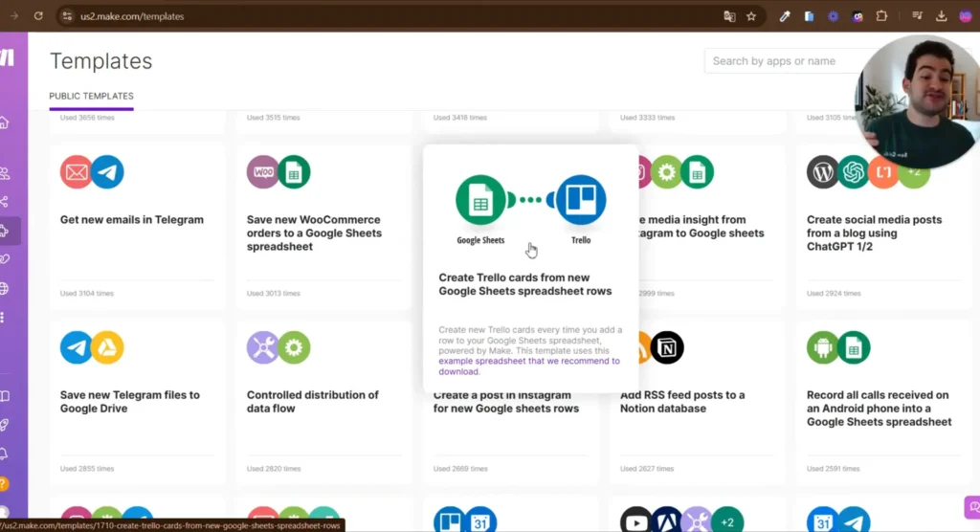This screenshot has height=532, width=980.
Task: Open the What's new rocket icon in sidebar
Action: coord(5,425)
